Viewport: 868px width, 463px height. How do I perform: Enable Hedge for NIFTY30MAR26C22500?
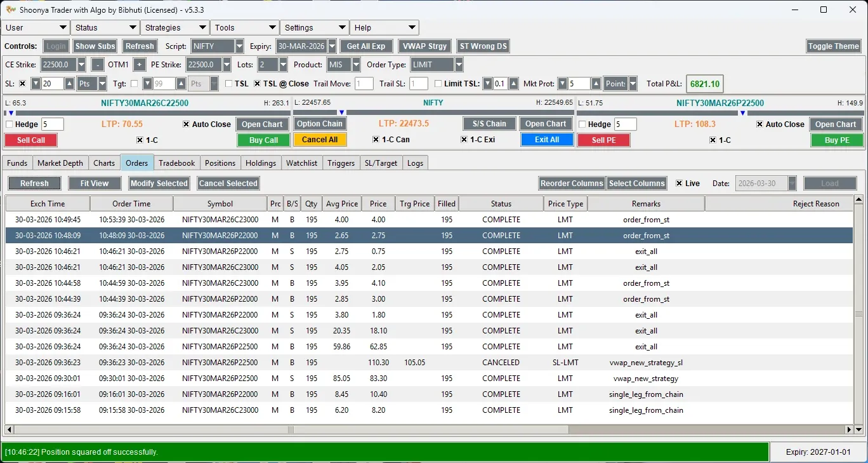(9, 124)
